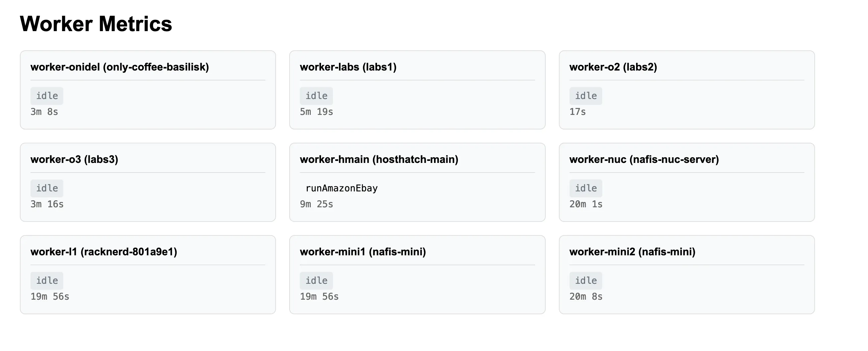Select the idle badge on worker-nuc

pyautogui.click(x=586, y=188)
